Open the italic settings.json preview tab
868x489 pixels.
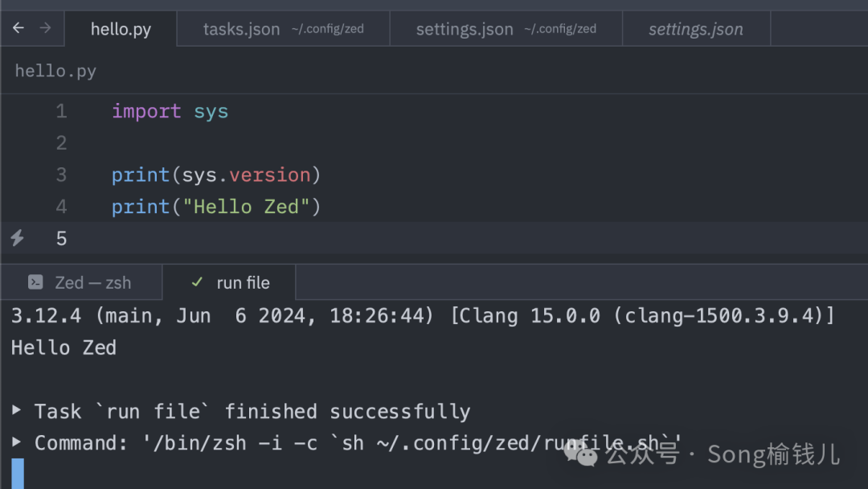(x=696, y=29)
